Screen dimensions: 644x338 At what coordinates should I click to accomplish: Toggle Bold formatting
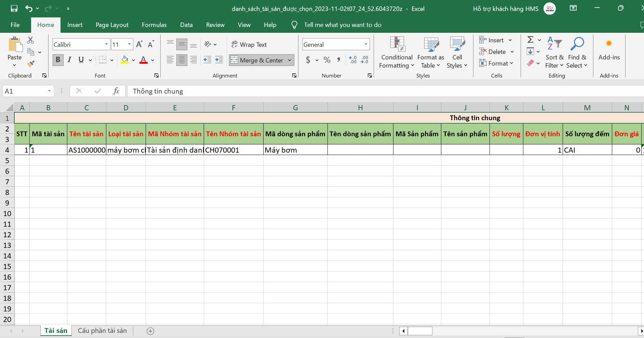click(x=58, y=60)
